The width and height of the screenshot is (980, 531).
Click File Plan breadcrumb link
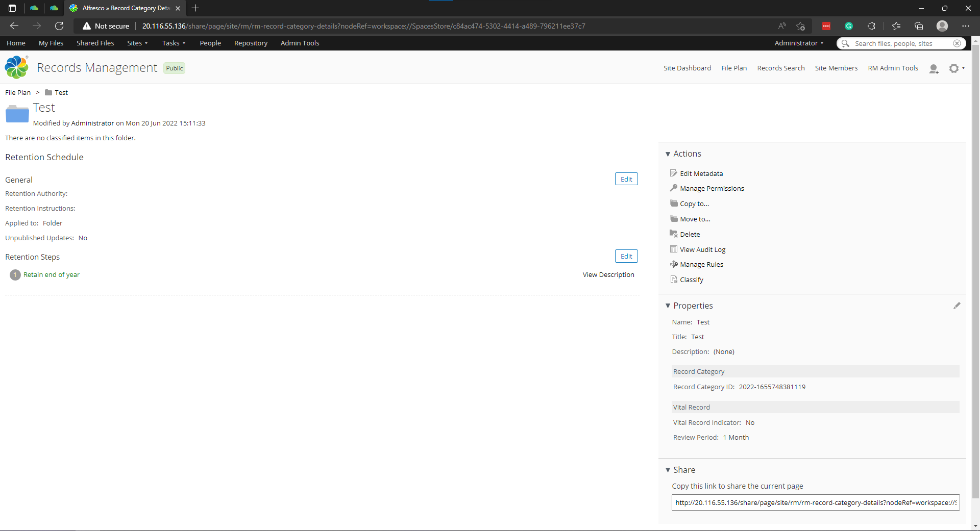(x=18, y=92)
